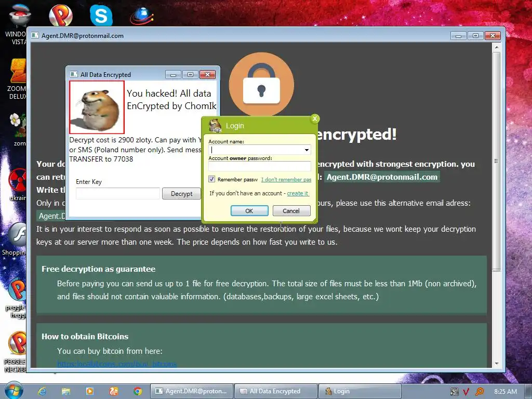
Task: Open the globe browser desktop icon
Action: click(x=142, y=15)
